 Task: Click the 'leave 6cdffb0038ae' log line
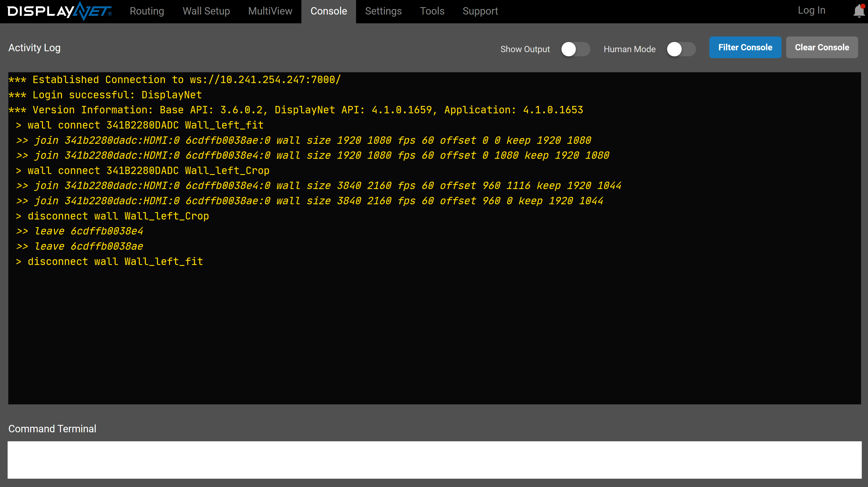point(80,246)
